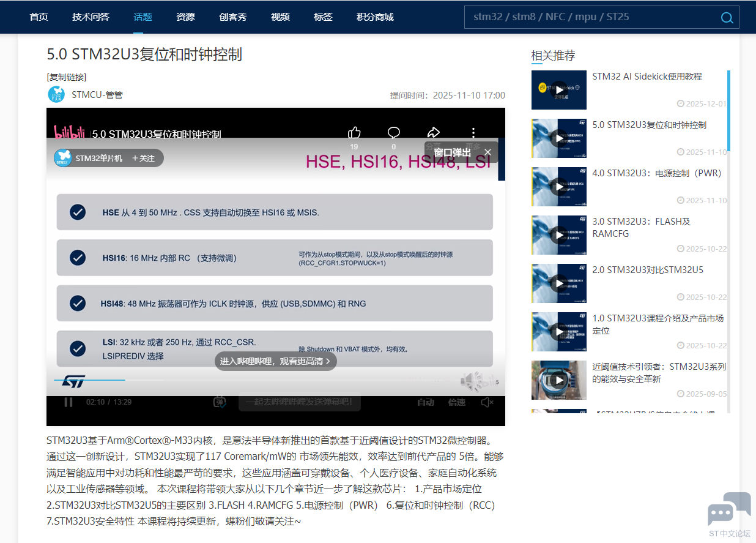
Task: Open the ST中文论坛 floating chat icon
Action: pos(729,510)
